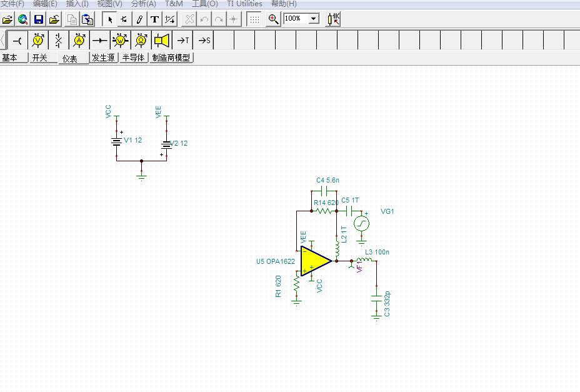Click the delete X icon
Viewport: 580px width, 392px height.
click(x=189, y=19)
